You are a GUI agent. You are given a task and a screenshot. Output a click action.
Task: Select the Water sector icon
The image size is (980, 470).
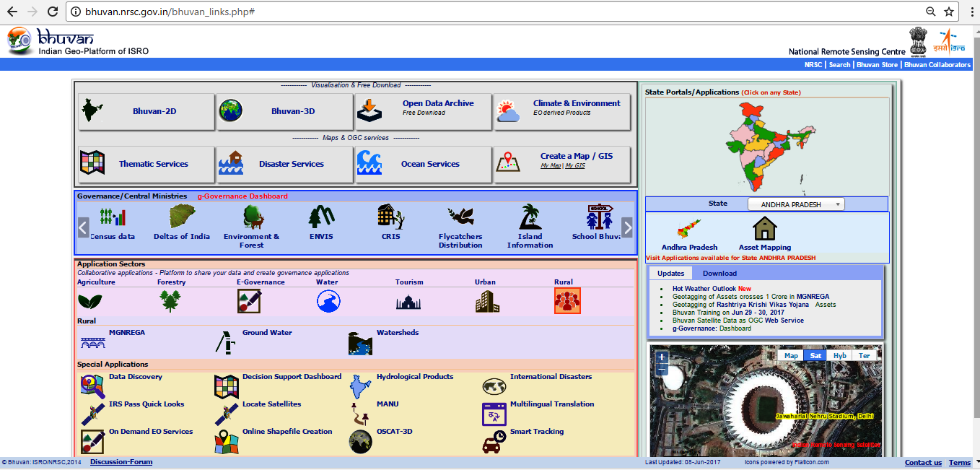point(328,300)
